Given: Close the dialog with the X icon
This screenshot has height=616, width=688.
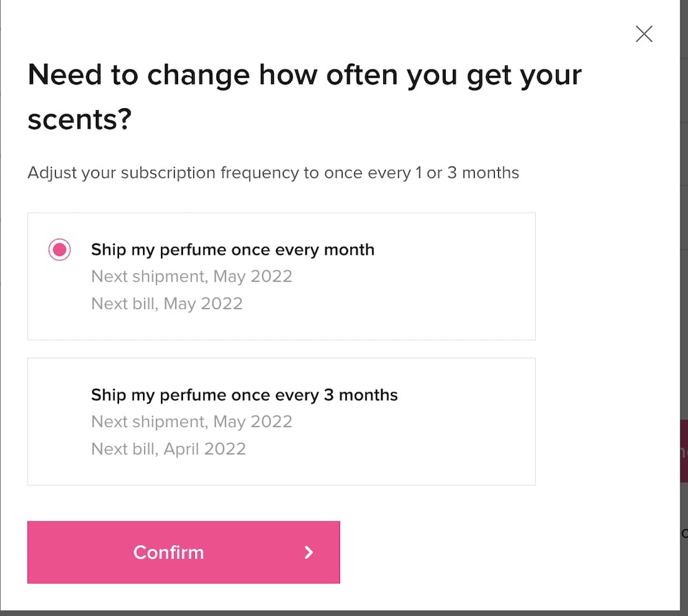Looking at the screenshot, I should [x=644, y=34].
